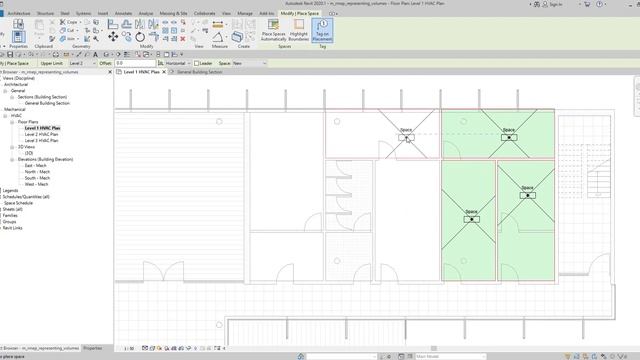Switch to the Properties tab at the panel bottom
Screen dimensions: 640x360
pos(93,348)
